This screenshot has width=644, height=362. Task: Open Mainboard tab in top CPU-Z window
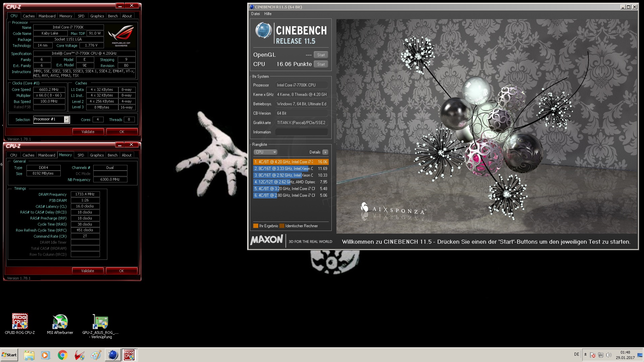point(47,16)
